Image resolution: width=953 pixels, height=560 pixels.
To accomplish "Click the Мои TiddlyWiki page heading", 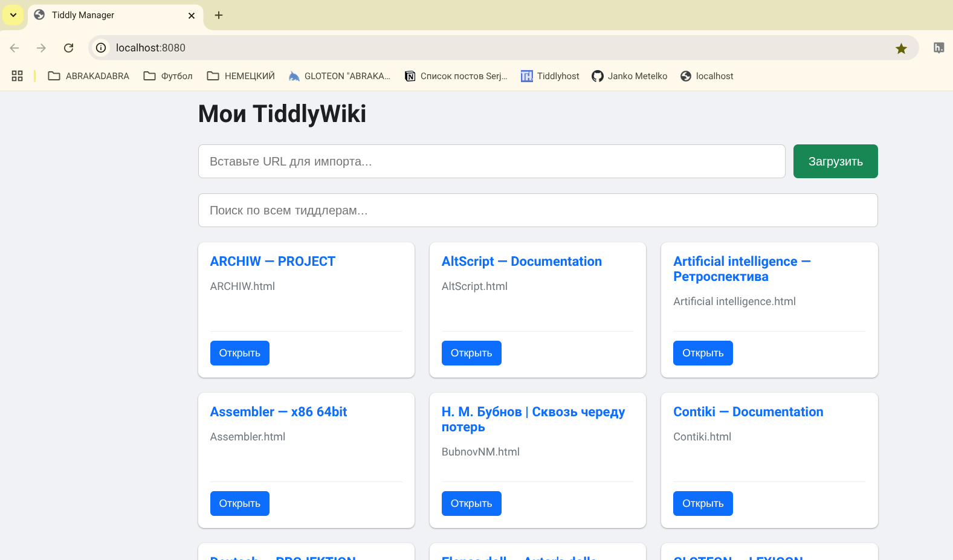I will point(282,114).
